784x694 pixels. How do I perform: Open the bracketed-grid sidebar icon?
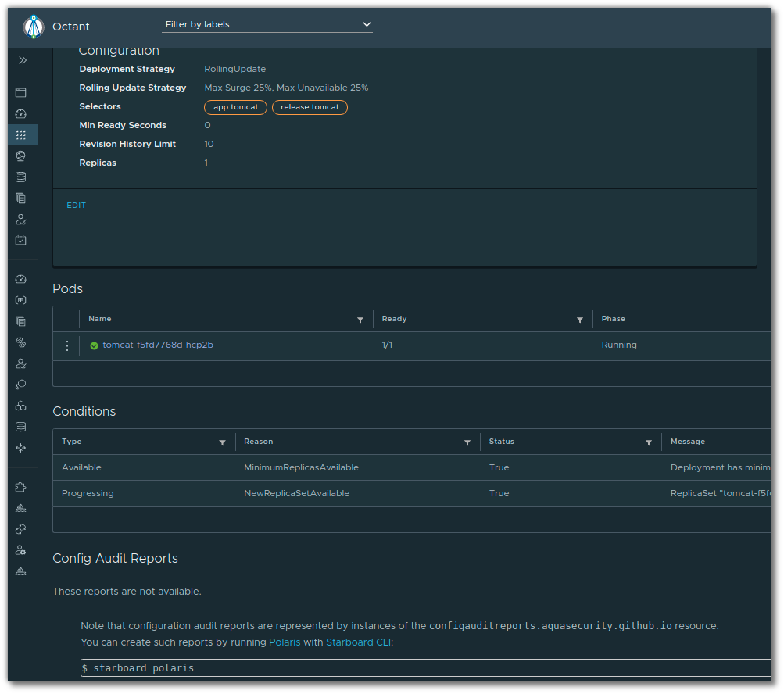click(20, 300)
